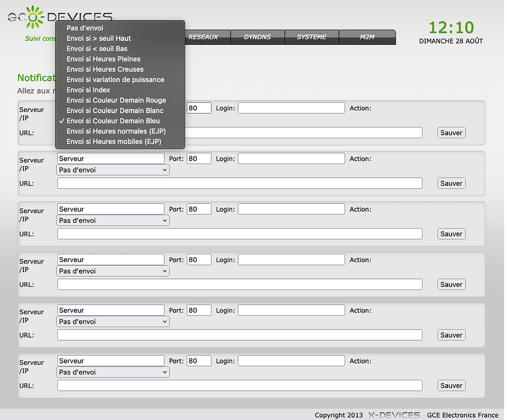The width and height of the screenshot is (507, 420).
Task: Focus the first block's Login field
Action: coord(291,108)
